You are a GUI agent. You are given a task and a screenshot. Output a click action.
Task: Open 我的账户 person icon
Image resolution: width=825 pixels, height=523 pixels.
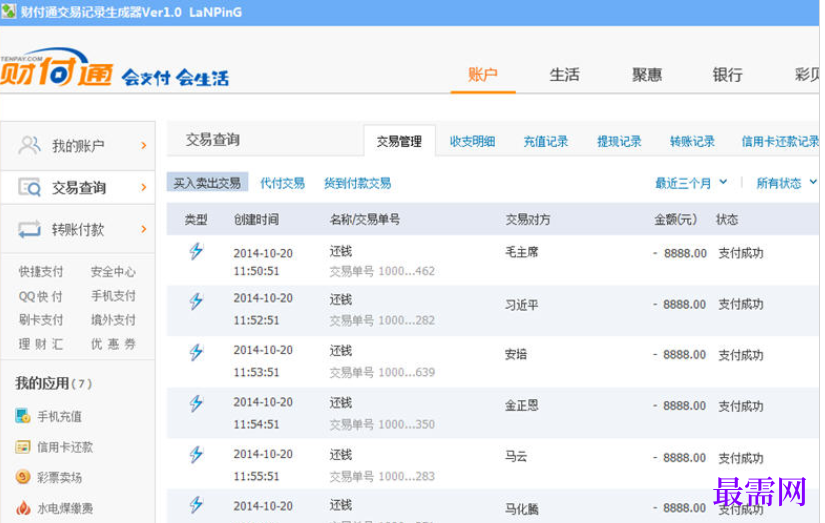(29, 145)
